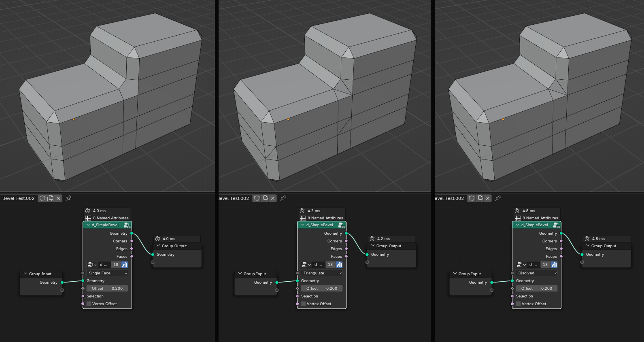644x342 pixels.
Task: Collapse Group Input node in Single Face panel
Action: tap(26, 274)
